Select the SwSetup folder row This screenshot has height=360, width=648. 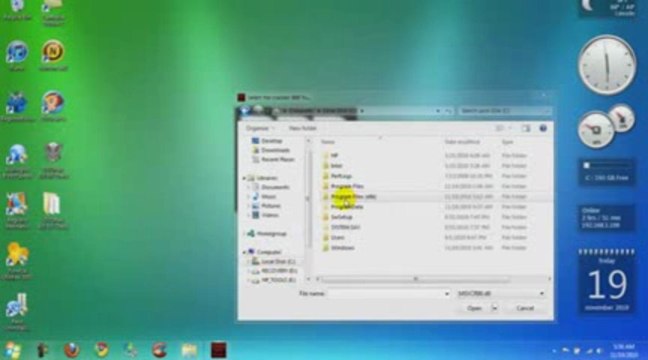(432, 217)
